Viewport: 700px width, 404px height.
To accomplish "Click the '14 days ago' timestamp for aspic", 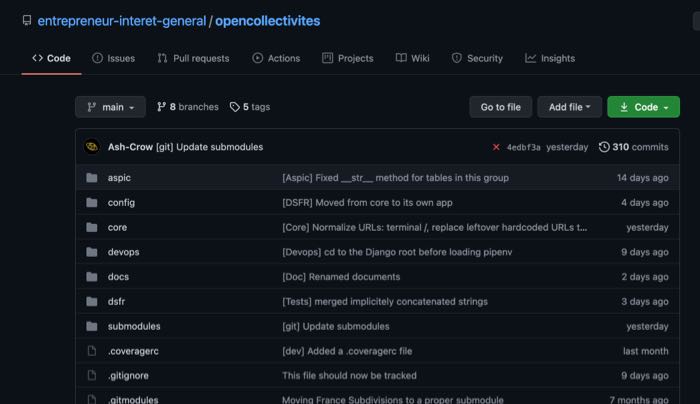I will pyautogui.click(x=643, y=178).
